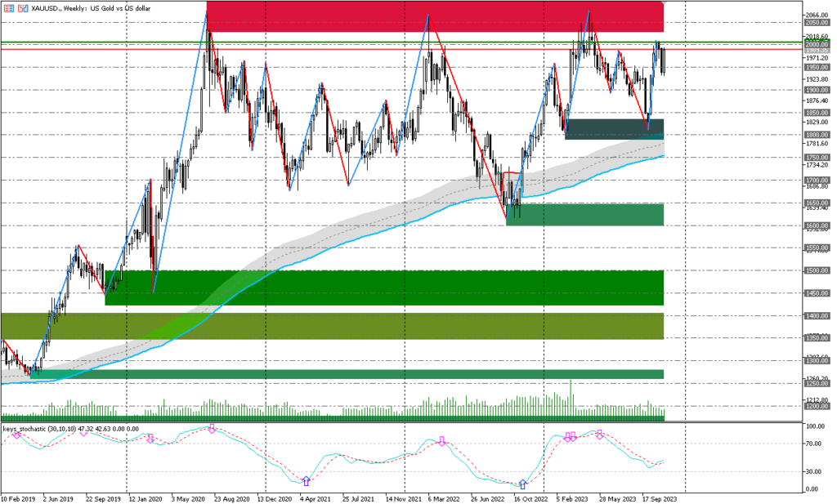Click the 2050.00 price level label
This screenshot has width=837, height=504.
pos(817,23)
